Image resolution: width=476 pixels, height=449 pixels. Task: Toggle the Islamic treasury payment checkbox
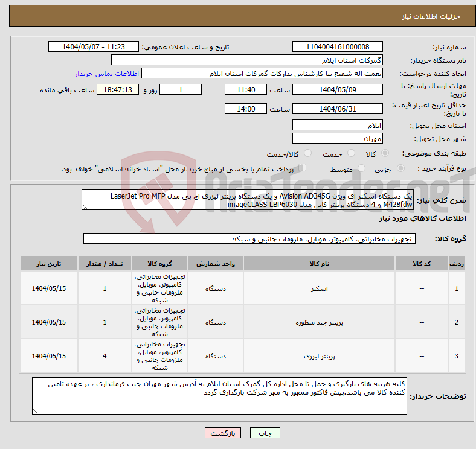click(x=303, y=169)
